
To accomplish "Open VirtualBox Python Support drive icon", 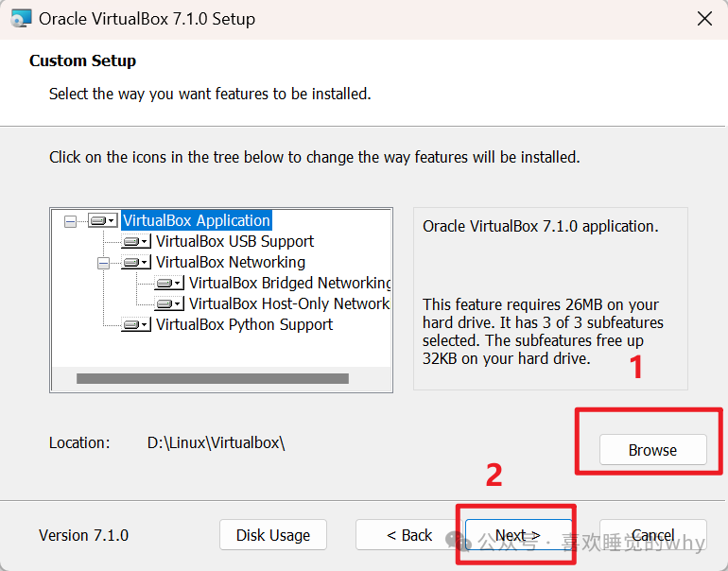I will click(x=136, y=324).
